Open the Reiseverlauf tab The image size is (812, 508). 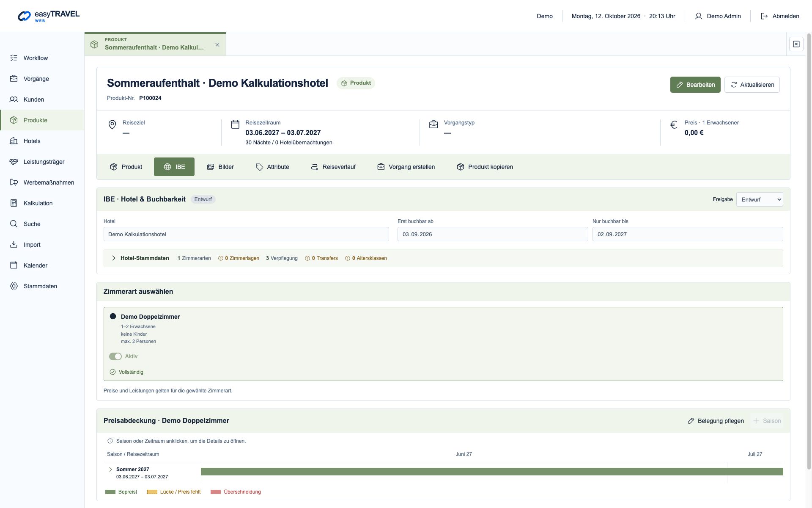(333, 167)
